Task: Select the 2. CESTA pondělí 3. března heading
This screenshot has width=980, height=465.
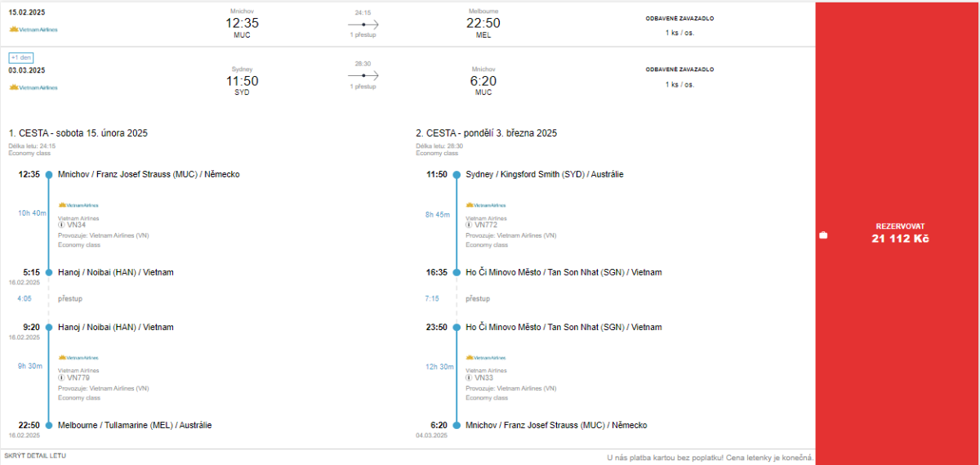Action: point(486,133)
